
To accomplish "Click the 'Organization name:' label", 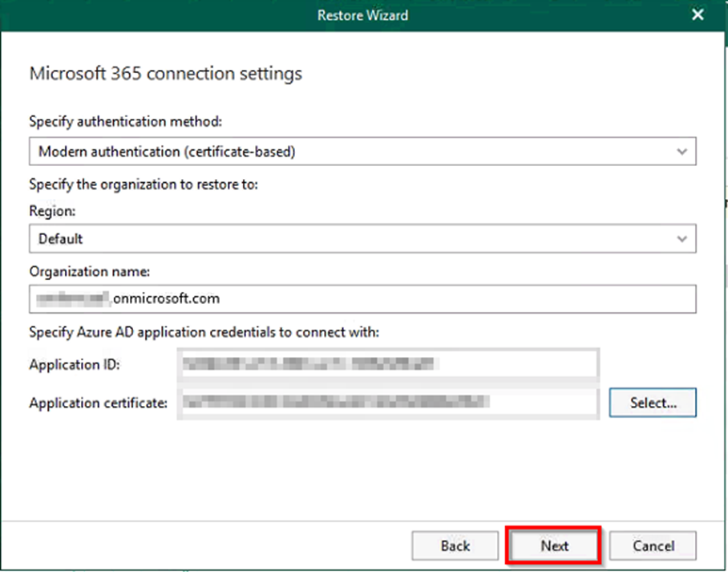I will pos(90,271).
